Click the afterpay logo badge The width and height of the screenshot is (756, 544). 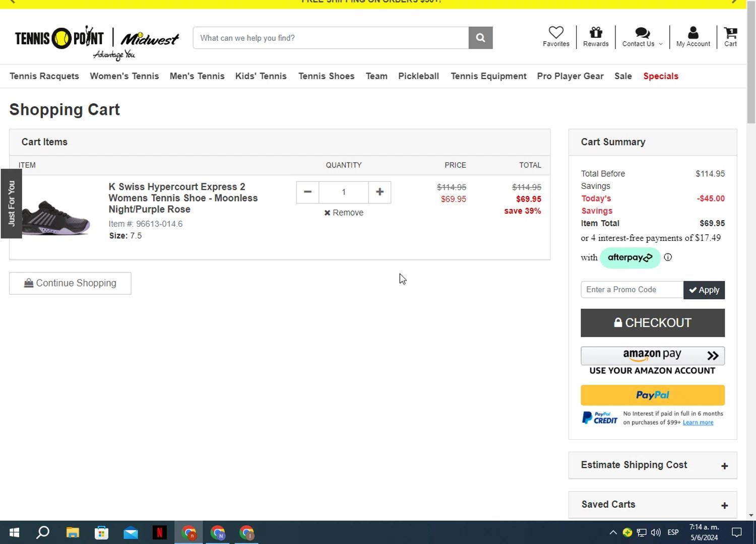click(630, 257)
